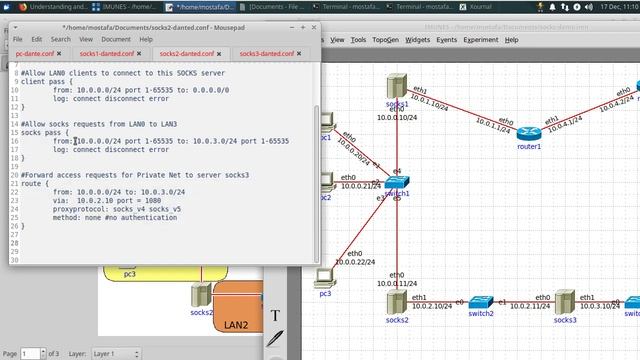Viewport: 640px width, 360px height.
Task: Switch to the Mousepad /home/mostafa taskbar entry
Action: click(200, 7)
